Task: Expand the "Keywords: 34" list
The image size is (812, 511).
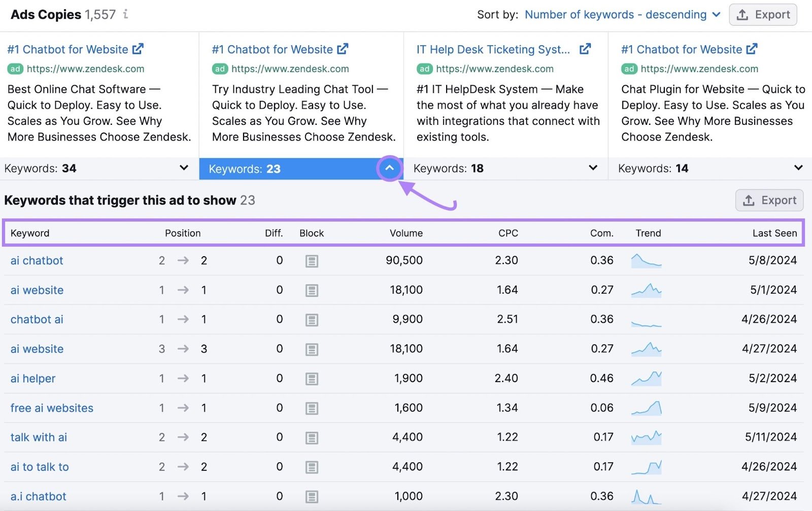Action: pos(183,168)
